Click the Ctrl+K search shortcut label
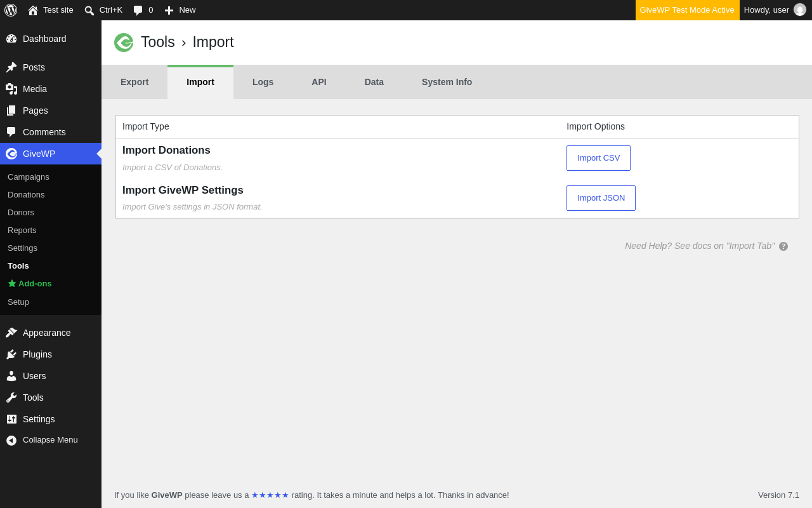Image resolution: width=812 pixels, height=508 pixels. pyautogui.click(x=111, y=10)
